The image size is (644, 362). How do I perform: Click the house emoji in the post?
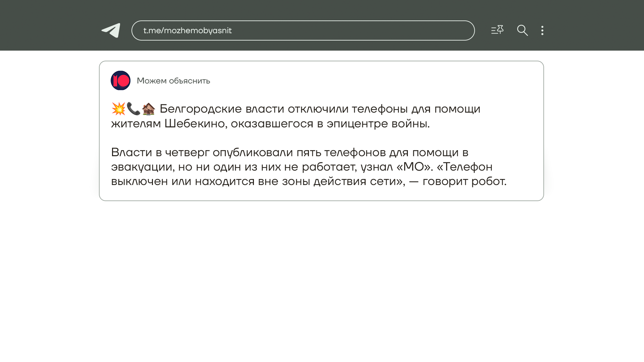click(x=149, y=109)
